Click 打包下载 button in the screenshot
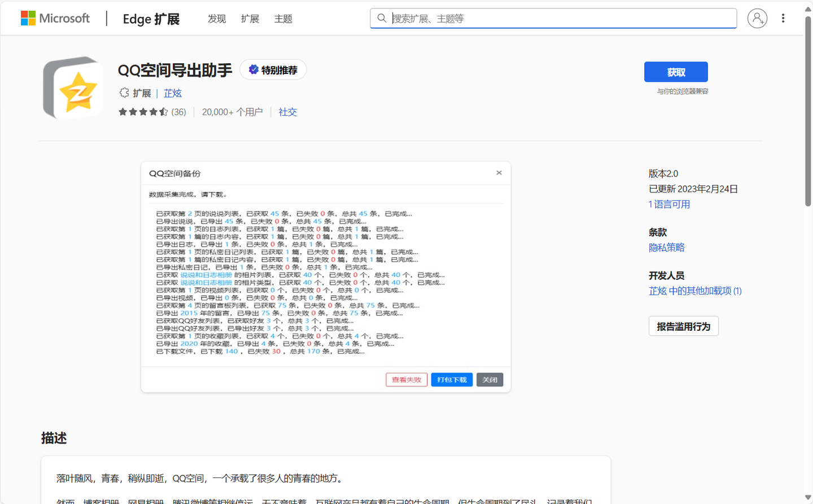Viewport: 813px width, 504px height. pos(452,380)
